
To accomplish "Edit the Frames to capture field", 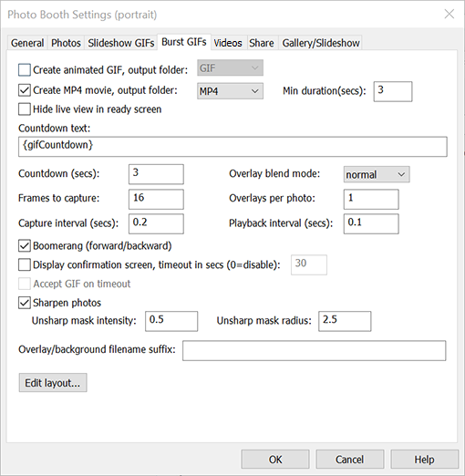I will click(156, 199).
